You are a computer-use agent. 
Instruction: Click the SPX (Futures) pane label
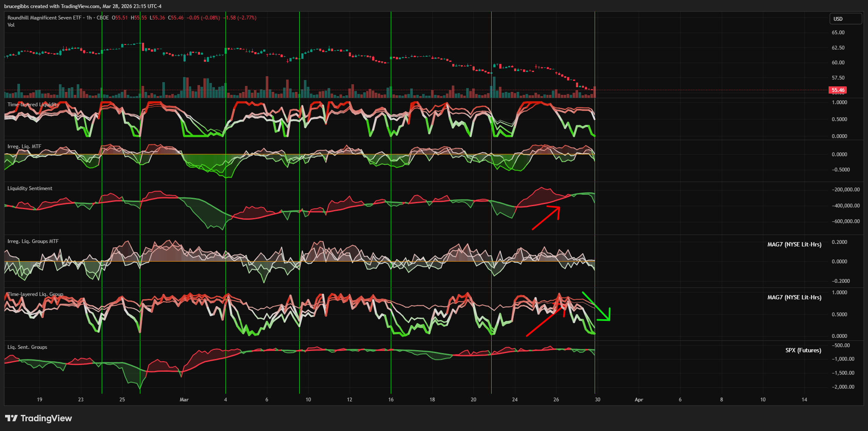[x=803, y=350]
